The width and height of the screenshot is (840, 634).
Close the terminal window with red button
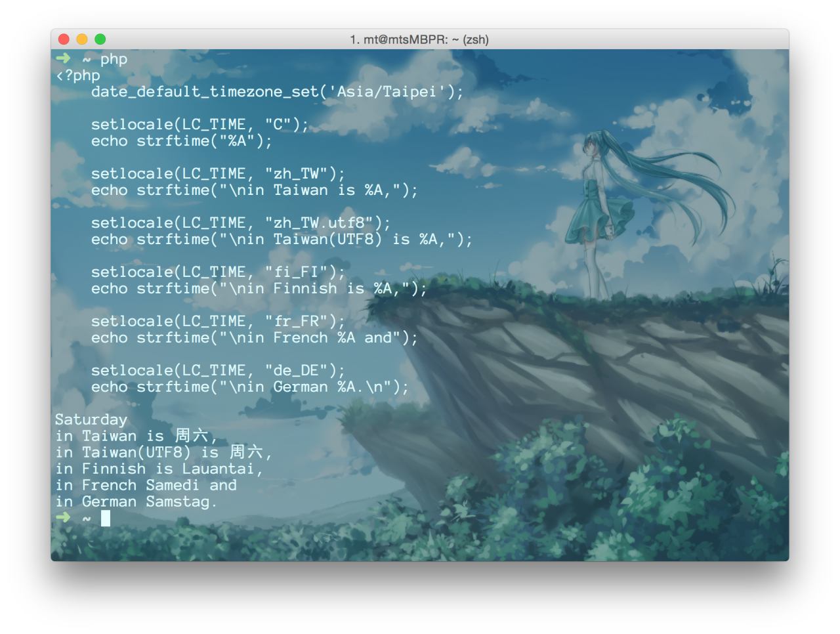(x=64, y=39)
